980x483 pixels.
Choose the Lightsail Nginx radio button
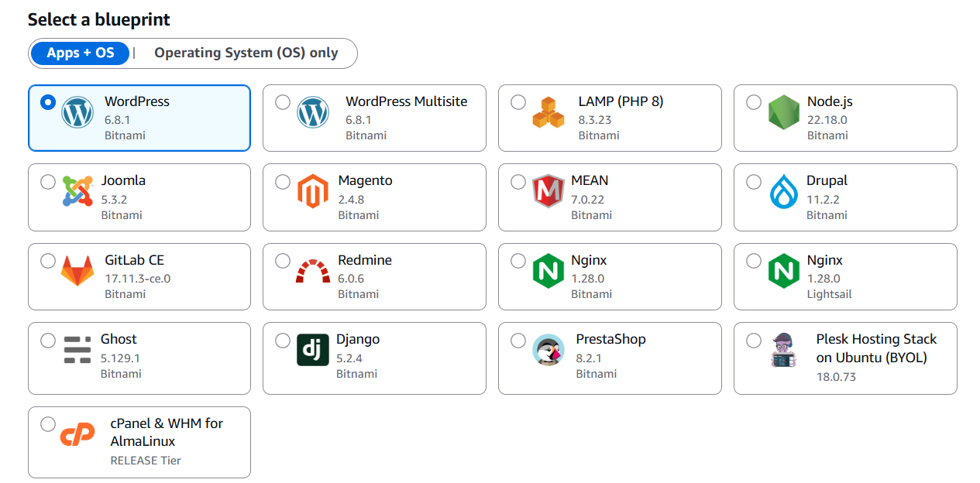click(754, 261)
